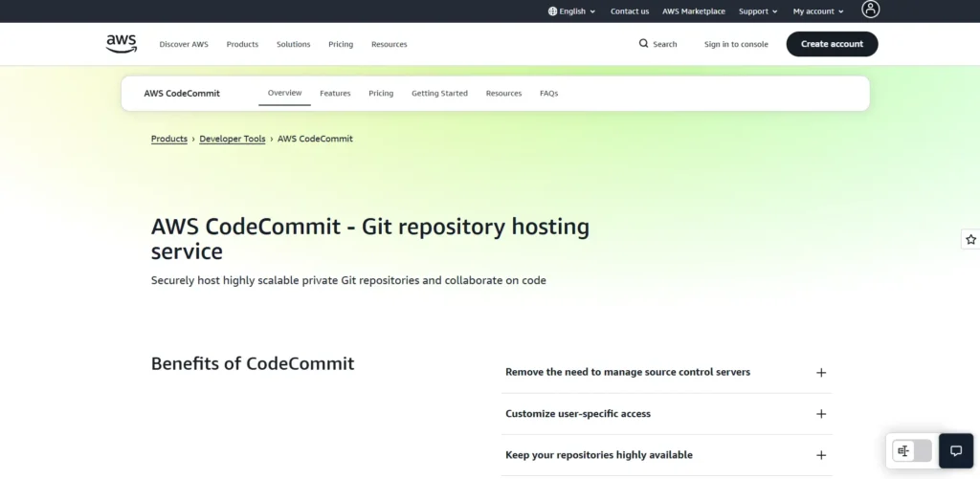The width and height of the screenshot is (980, 479).
Task: Open the English language dropdown
Action: (572, 11)
